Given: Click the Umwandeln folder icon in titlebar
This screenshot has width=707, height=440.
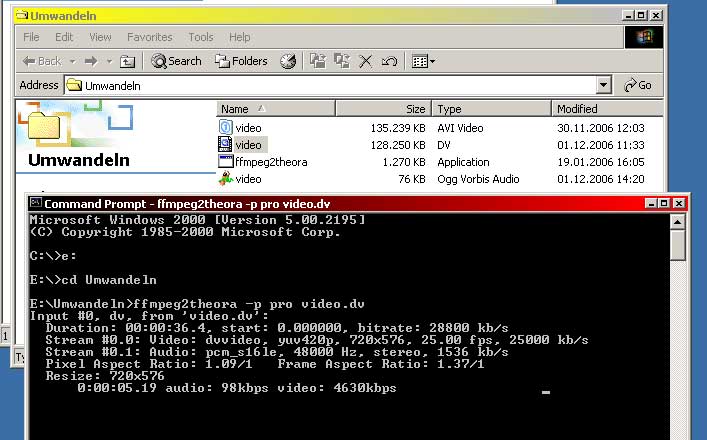Looking at the screenshot, I should point(22,15).
